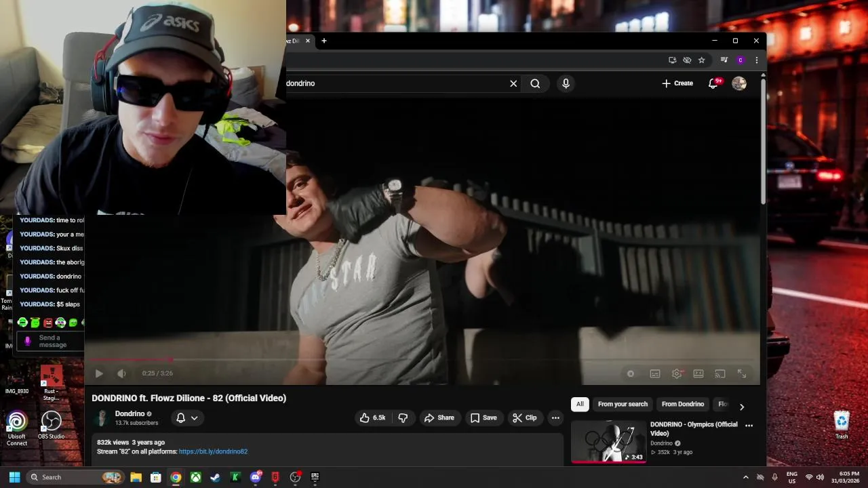Save the video to a playlist
This screenshot has height=488, width=868.
click(x=484, y=418)
